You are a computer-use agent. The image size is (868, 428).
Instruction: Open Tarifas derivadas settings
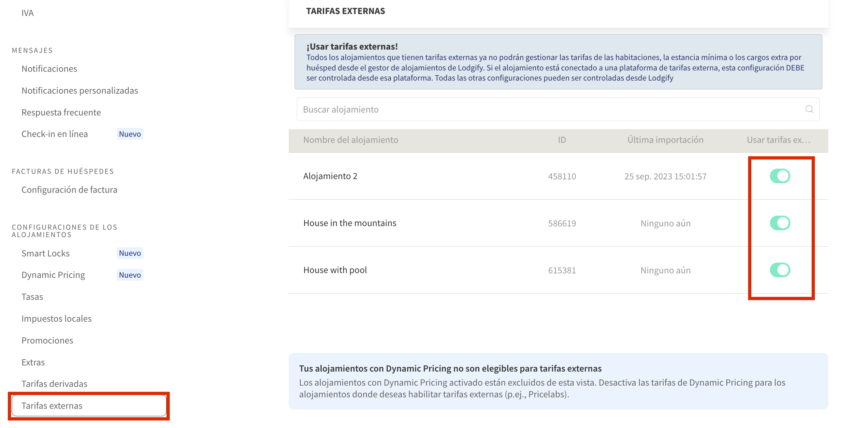pyautogui.click(x=54, y=384)
